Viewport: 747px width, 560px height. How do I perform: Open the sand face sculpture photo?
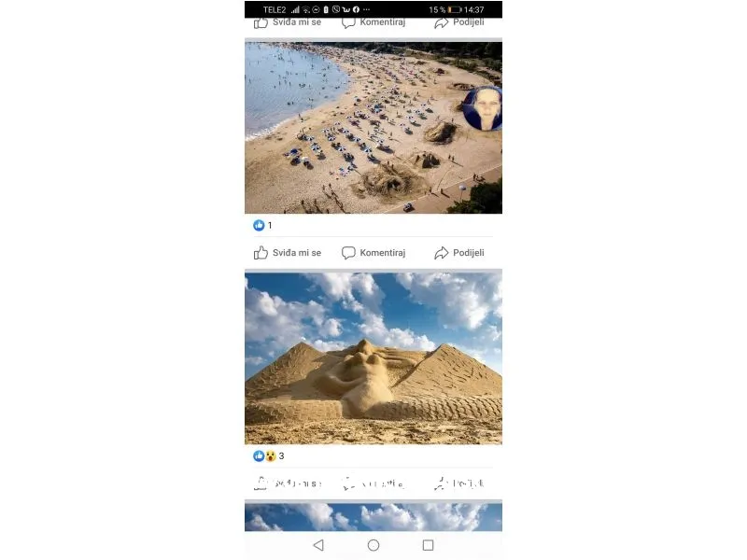tap(373, 358)
